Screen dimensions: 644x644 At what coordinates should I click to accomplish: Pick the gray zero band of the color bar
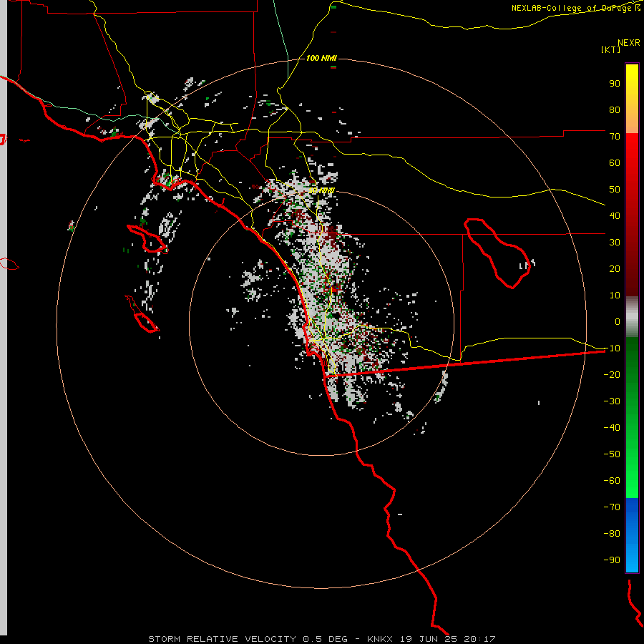[632, 317]
